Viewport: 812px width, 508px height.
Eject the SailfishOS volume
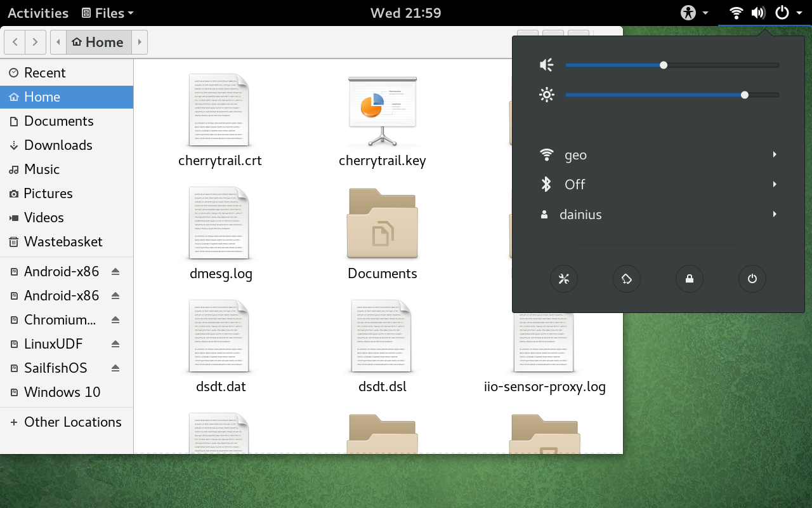115,368
